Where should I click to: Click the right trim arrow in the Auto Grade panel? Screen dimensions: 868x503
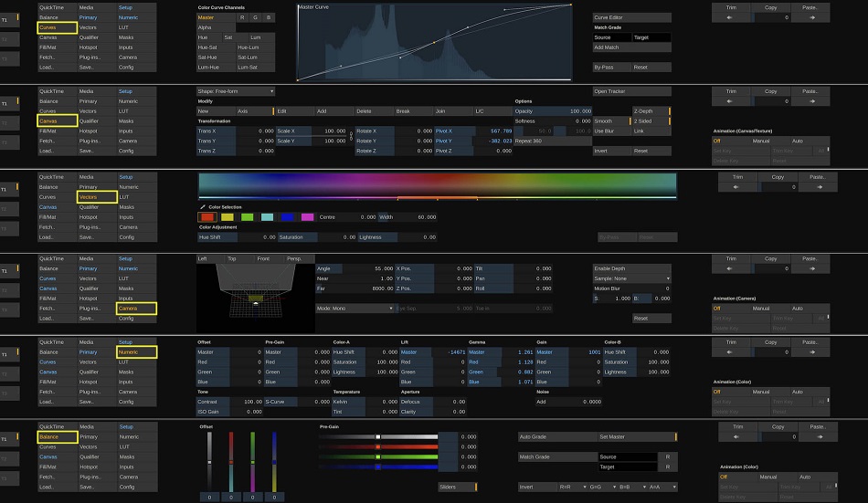pyautogui.click(x=818, y=436)
